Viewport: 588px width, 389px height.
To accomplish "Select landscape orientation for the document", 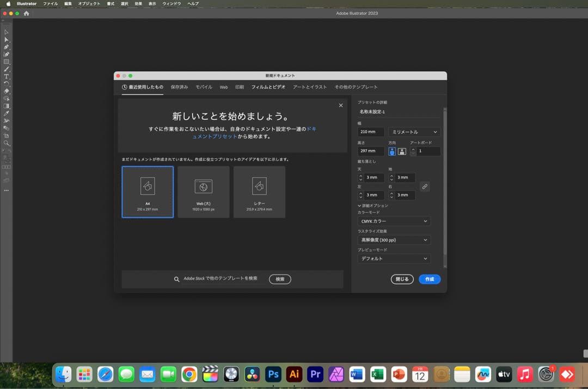I will tap(401, 151).
